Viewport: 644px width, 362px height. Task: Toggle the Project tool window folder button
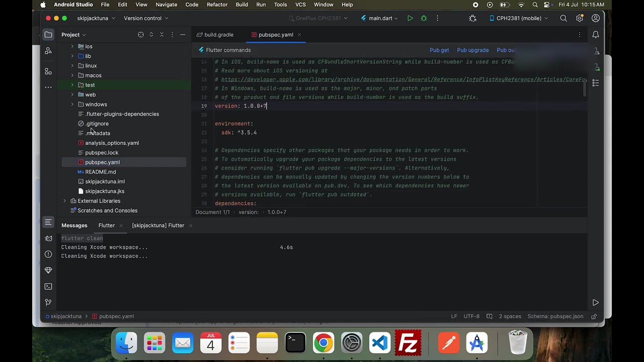[x=48, y=35]
